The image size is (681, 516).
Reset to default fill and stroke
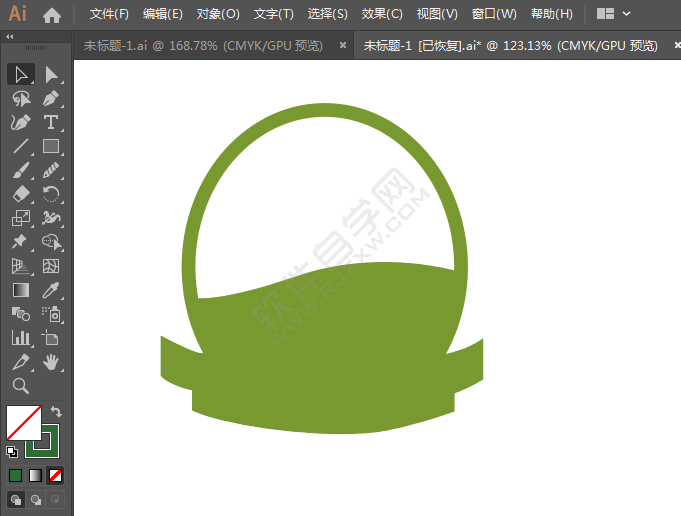click(x=12, y=452)
